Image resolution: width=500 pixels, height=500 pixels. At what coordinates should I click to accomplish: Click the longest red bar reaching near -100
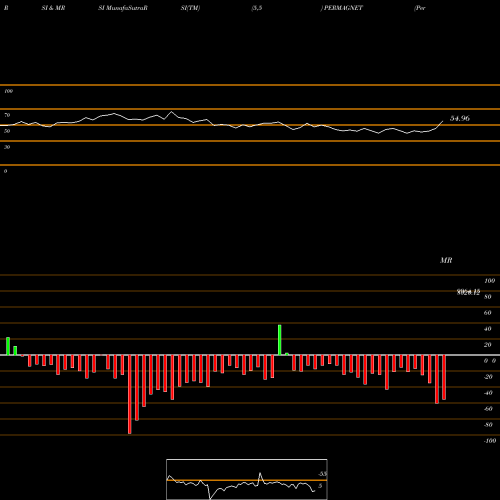130,394
